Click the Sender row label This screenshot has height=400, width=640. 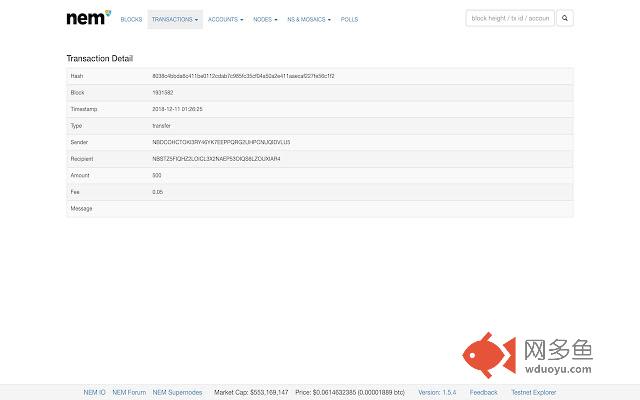pyautogui.click(x=79, y=142)
